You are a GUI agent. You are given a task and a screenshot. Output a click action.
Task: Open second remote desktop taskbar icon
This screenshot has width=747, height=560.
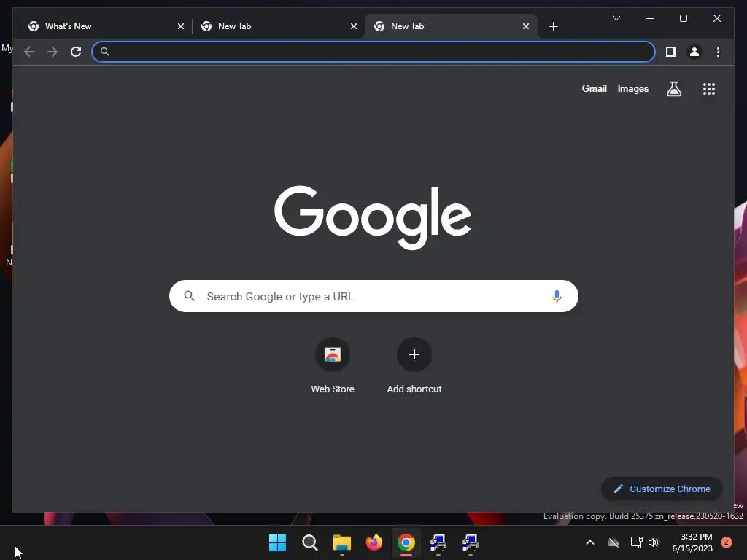pos(470,542)
